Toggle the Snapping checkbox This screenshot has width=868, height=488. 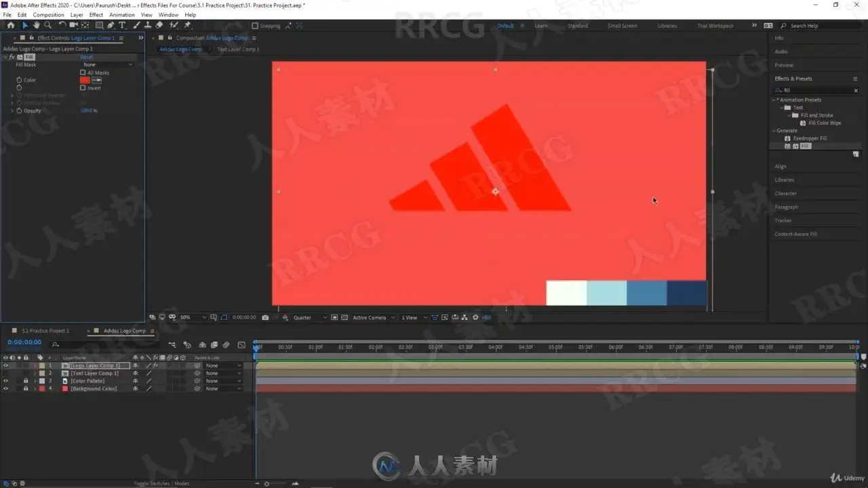(x=255, y=26)
